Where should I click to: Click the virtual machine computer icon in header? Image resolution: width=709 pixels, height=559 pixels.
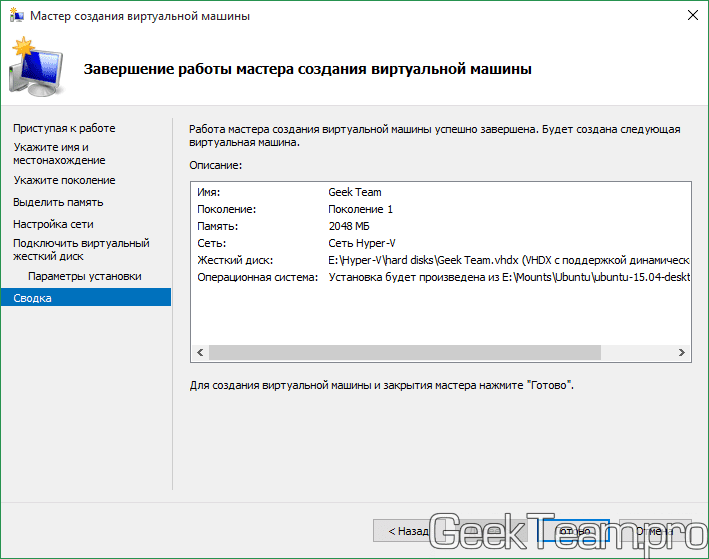coord(37,69)
